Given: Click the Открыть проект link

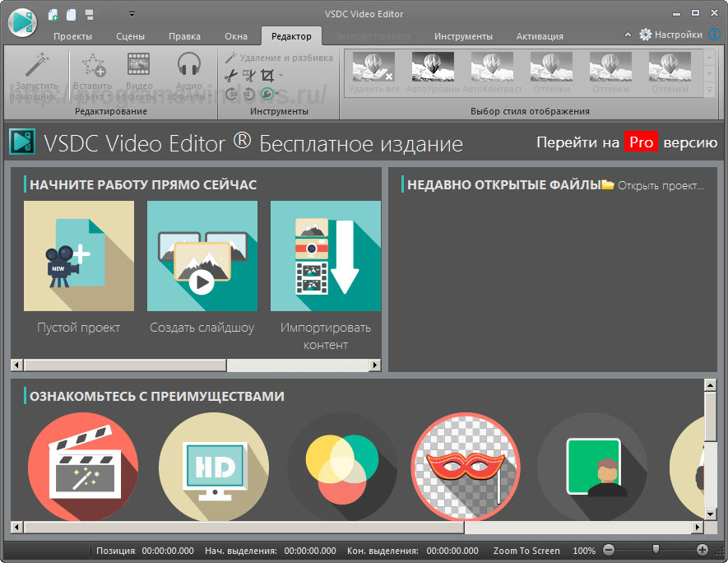Looking at the screenshot, I should 661,186.
